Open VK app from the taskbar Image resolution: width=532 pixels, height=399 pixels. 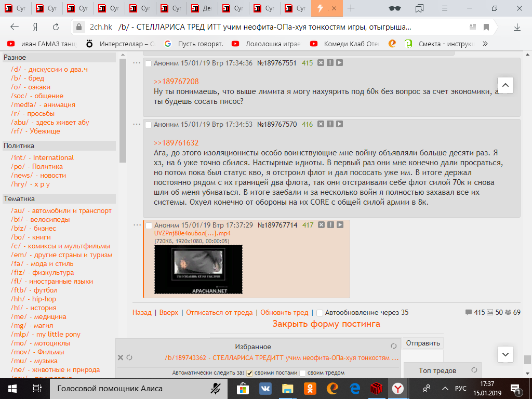point(264,389)
